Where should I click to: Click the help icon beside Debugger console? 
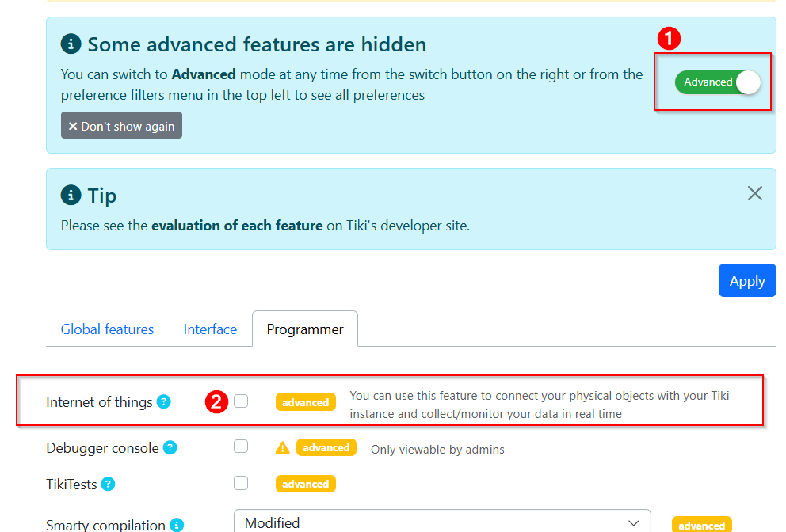(170, 448)
